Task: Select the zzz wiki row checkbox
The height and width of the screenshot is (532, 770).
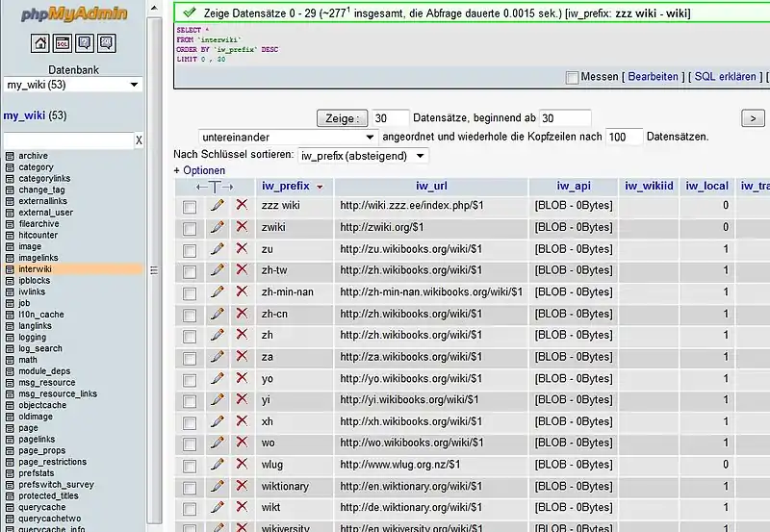Action: pos(190,207)
